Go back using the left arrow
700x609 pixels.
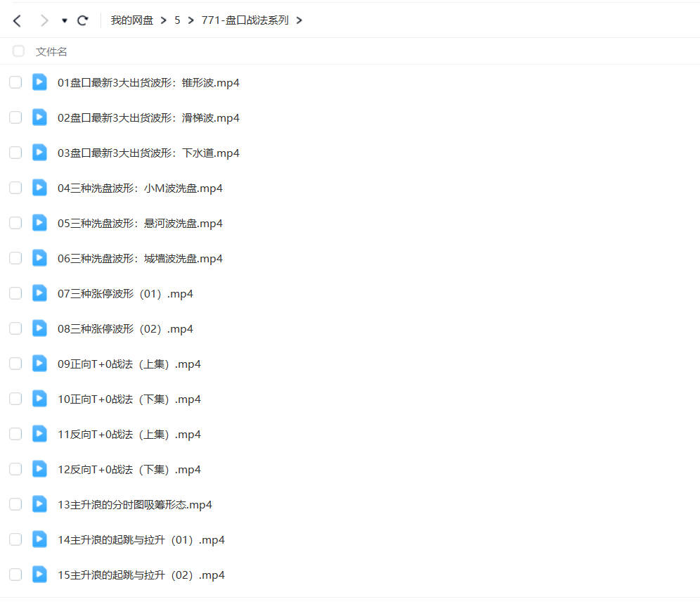pyautogui.click(x=17, y=20)
